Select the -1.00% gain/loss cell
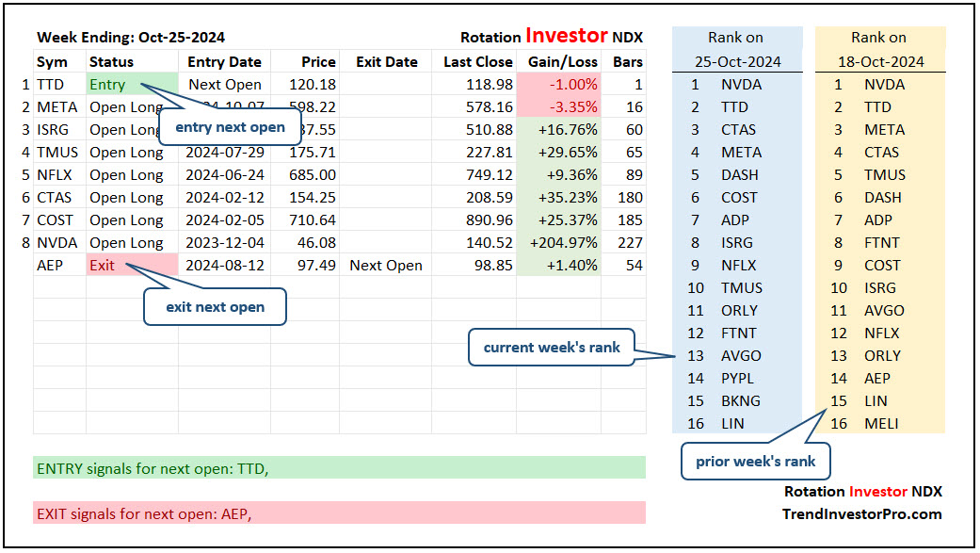 [559, 85]
